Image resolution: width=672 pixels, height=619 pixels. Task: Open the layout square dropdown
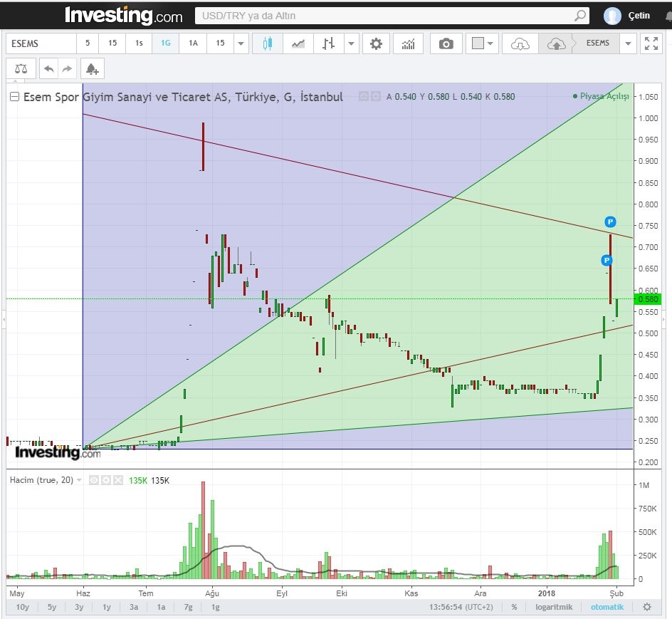pyautogui.click(x=482, y=43)
